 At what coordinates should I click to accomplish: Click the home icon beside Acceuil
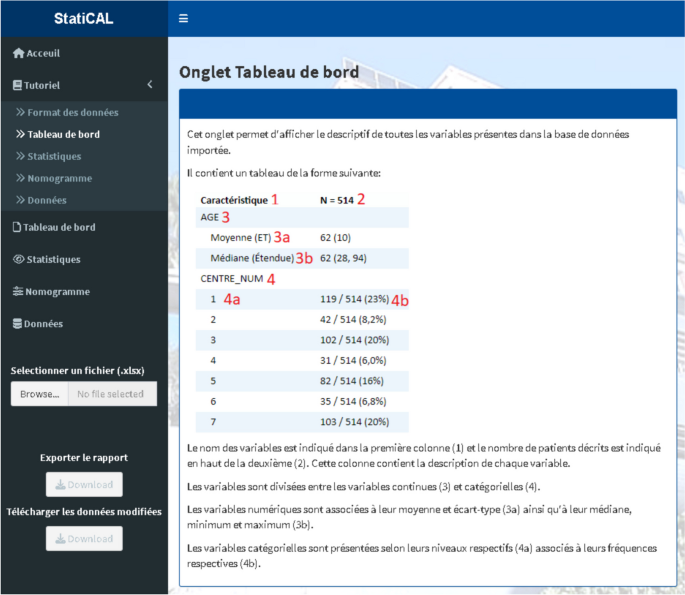[x=18, y=53]
